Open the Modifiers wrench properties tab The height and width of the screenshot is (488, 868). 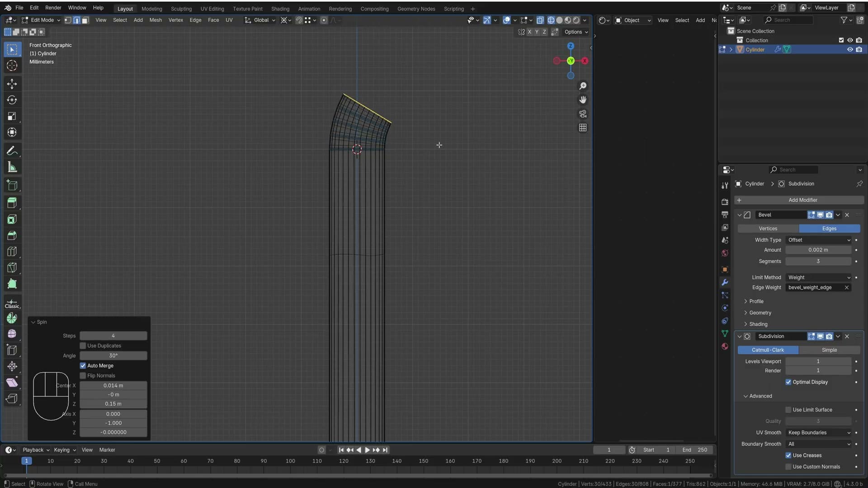[x=725, y=282]
